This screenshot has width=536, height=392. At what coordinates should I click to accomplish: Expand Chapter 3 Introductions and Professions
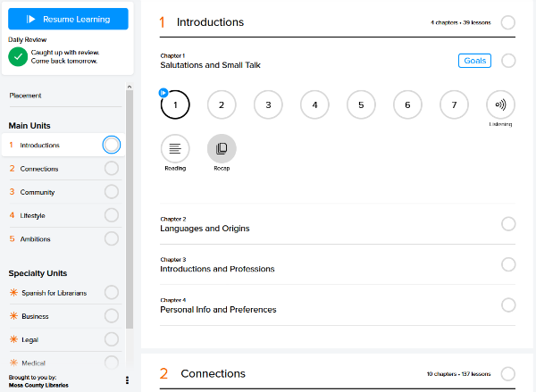pos(338,264)
